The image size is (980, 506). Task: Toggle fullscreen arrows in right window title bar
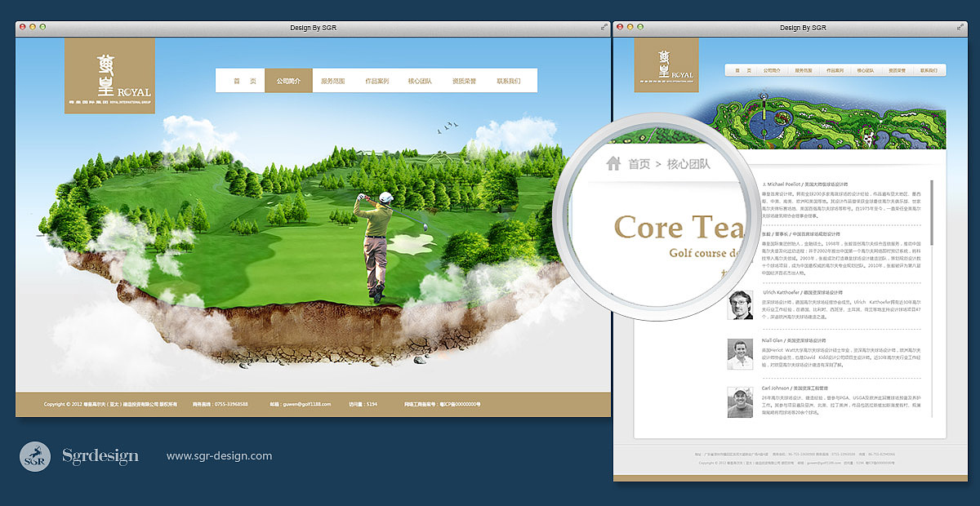960,27
